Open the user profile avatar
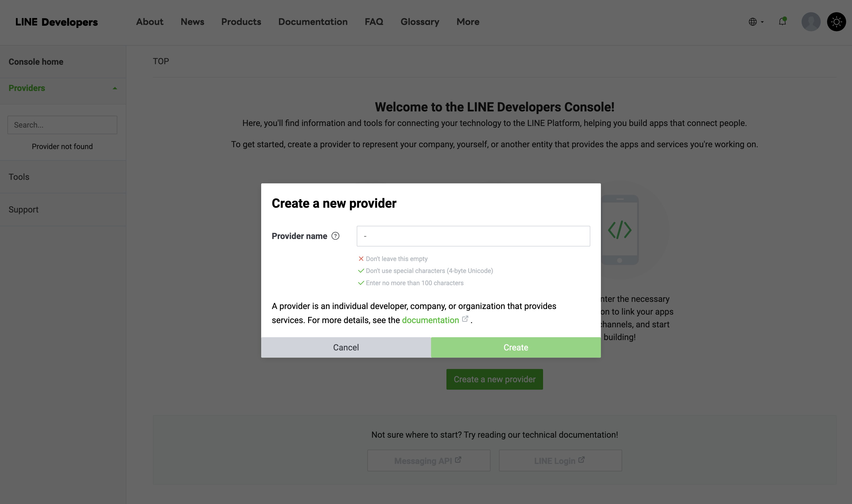The height and width of the screenshot is (504, 852). pyautogui.click(x=811, y=22)
